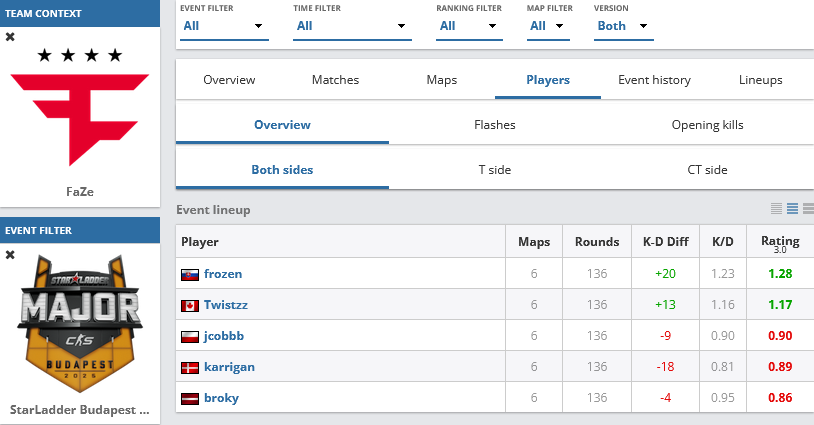This screenshot has width=814, height=425.
Task: Remove the StarLadder event filter
Action: 10,255
